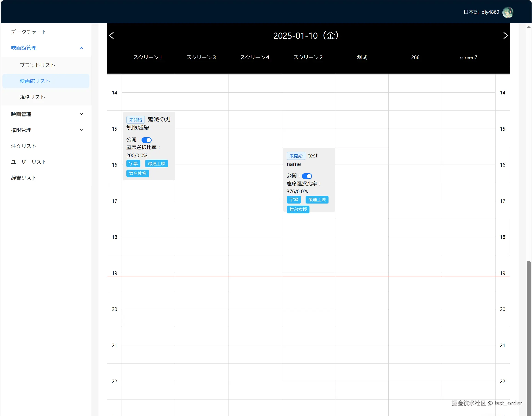Click the diy4869 username link
The width and height of the screenshot is (532, 416).
[x=490, y=12]
